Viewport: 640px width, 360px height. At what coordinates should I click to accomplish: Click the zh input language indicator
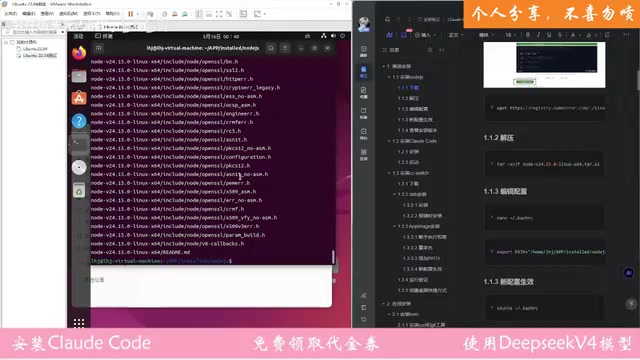[307, 36]
